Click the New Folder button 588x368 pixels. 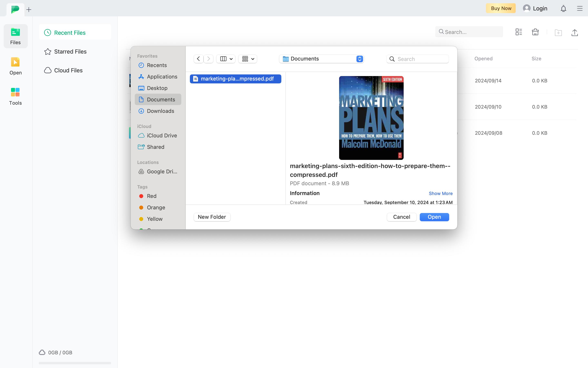(212, 217)
